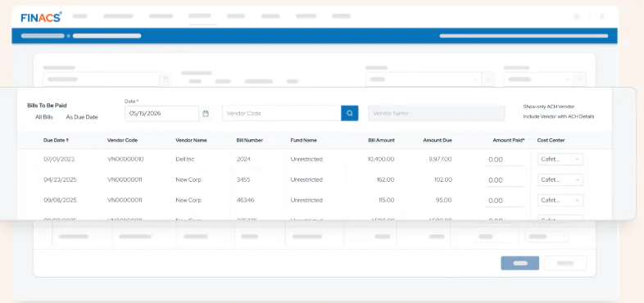Select the As Due Date option
The image size is (644, 303).
pos(82,117)
